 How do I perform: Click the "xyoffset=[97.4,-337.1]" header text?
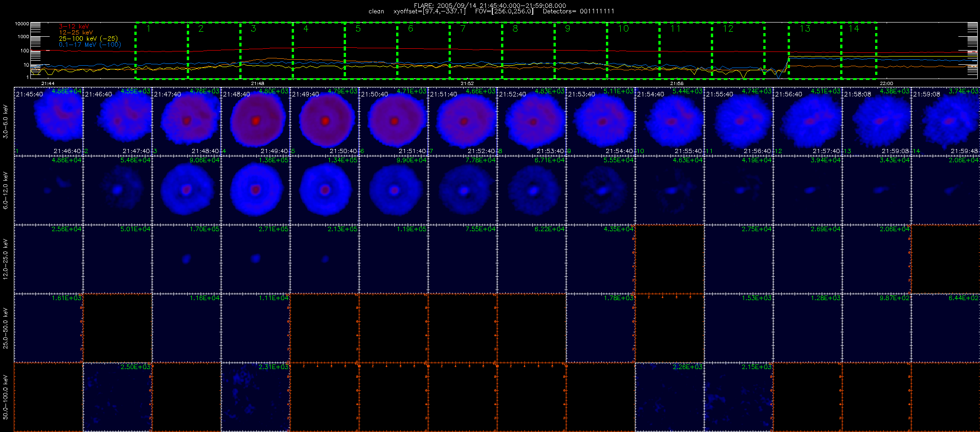coord(429,11)
